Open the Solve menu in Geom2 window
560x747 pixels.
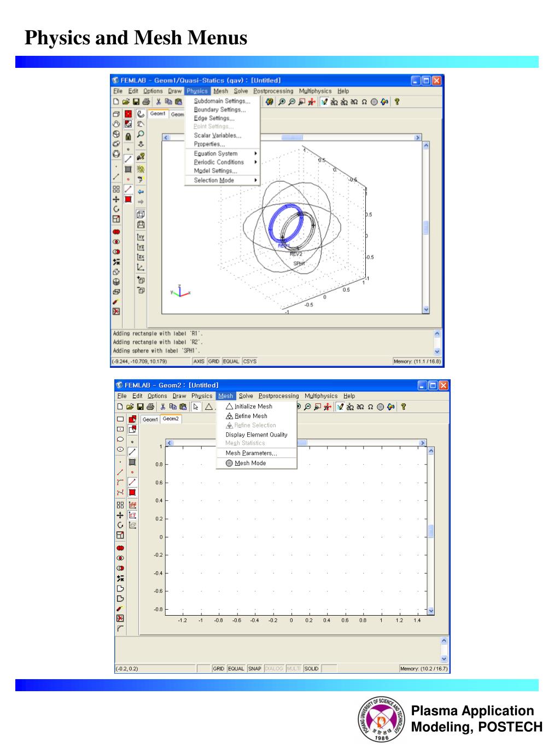246,396
